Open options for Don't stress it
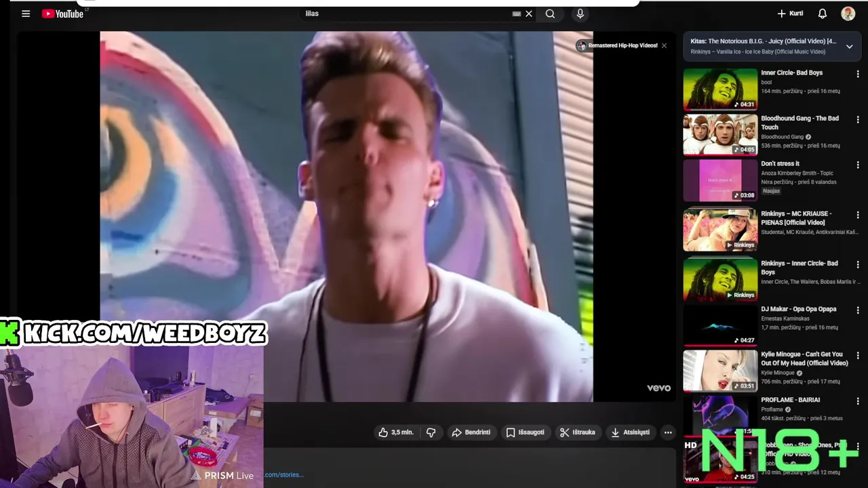This screenshot has width=868, height=488. click(x=858, y=165)
